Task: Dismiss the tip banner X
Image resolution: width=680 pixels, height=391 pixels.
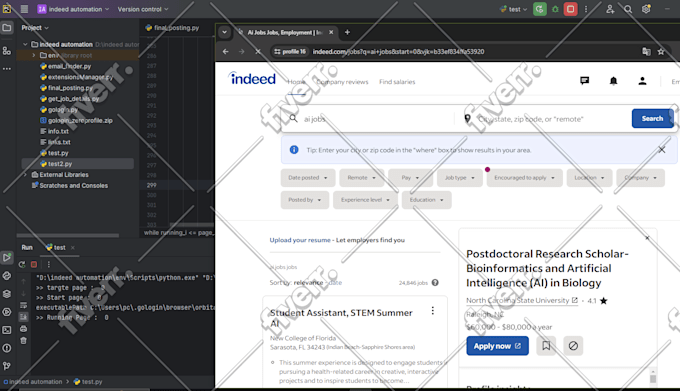Action: [662, 150]
